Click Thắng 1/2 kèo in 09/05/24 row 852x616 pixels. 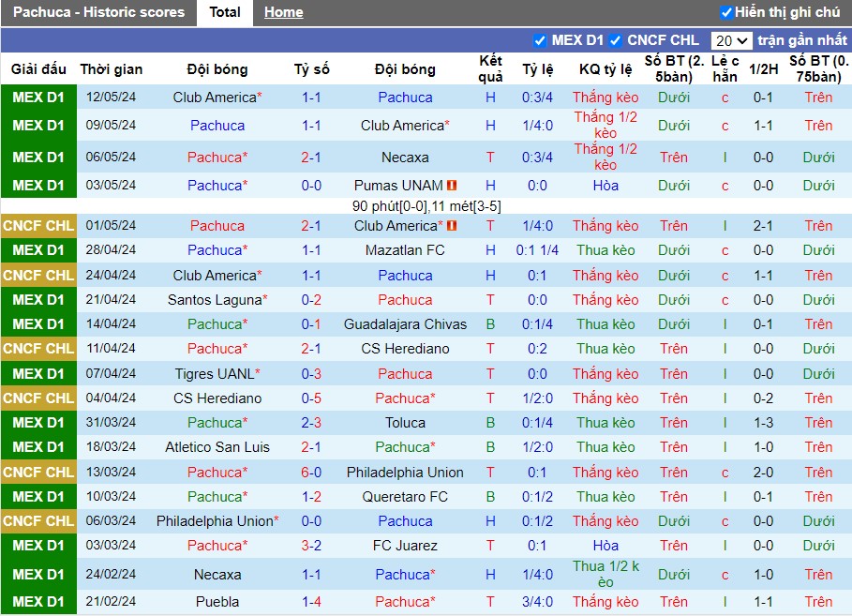click(605, 125)
